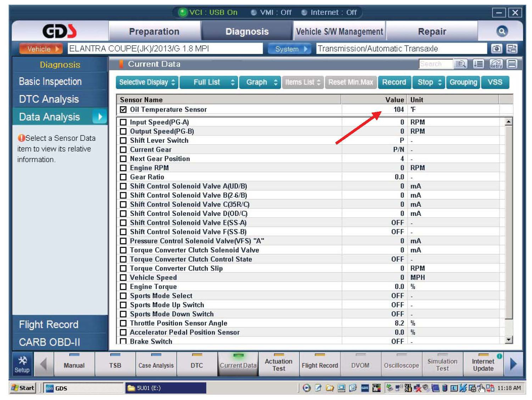Click the VSS button
Viewport: 532px width, 400px height.
pos(495,82)
